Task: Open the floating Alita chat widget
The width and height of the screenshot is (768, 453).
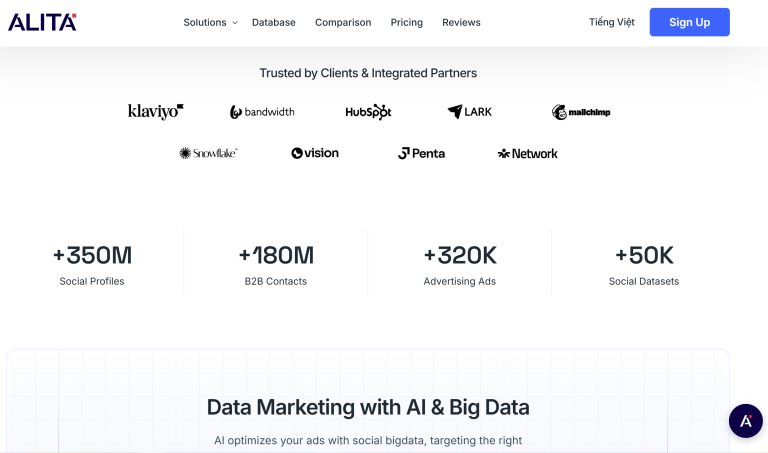Action: click(x=745, y=421)
